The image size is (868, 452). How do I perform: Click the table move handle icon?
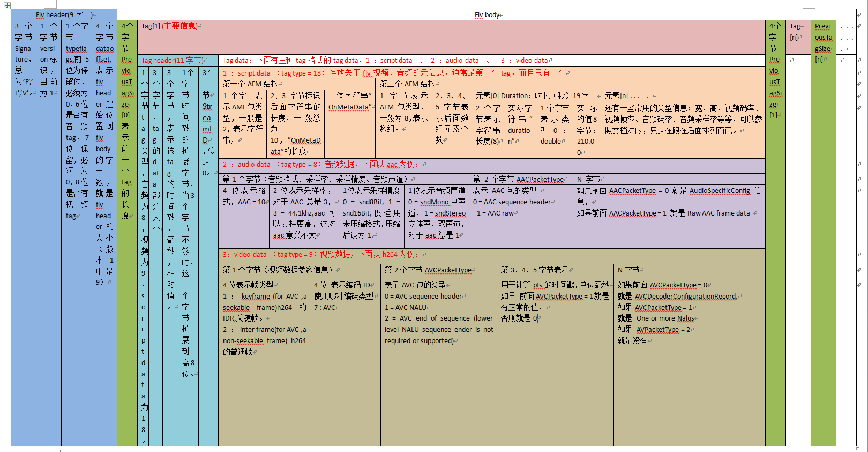7,5
